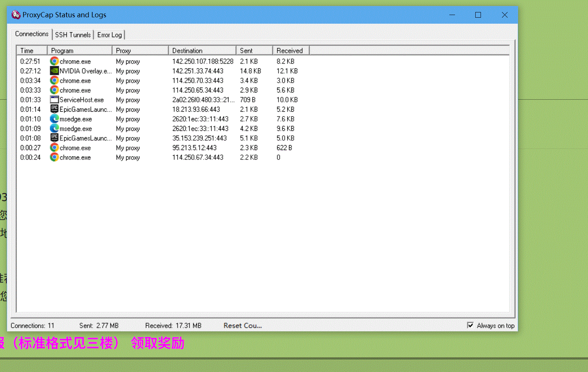
Task: Select chrome icon in the 0:00:24 row
Action: pyautogui.click(x=54, y=157)
